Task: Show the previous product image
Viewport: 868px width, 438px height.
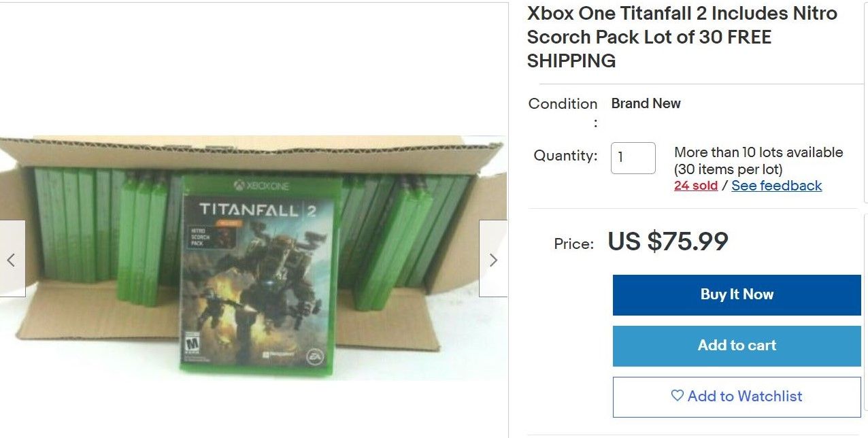Action: coord(12,258)
